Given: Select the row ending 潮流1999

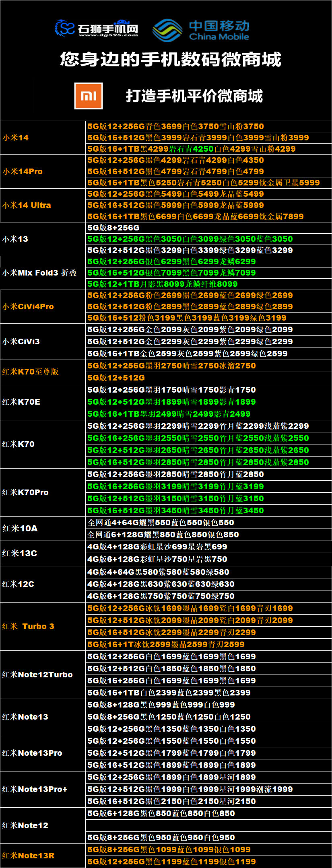Looking at the screenshot, I should point(209,789).
